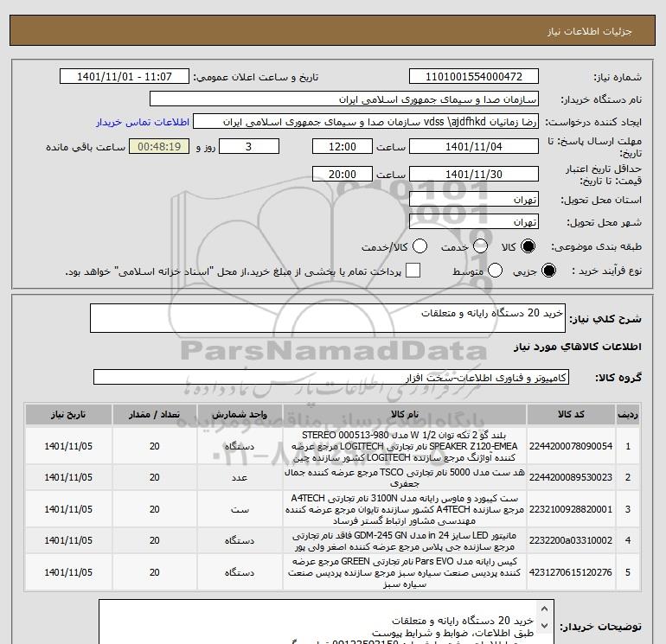
Task: Click the need number field 1101001554000472
Action: [474, 76]
